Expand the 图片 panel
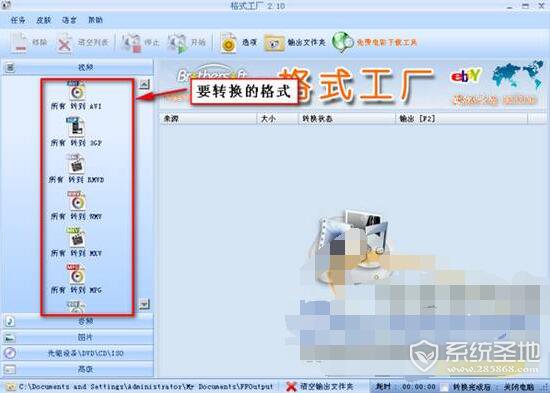This screenshot has width=550, height=393. 78,337
